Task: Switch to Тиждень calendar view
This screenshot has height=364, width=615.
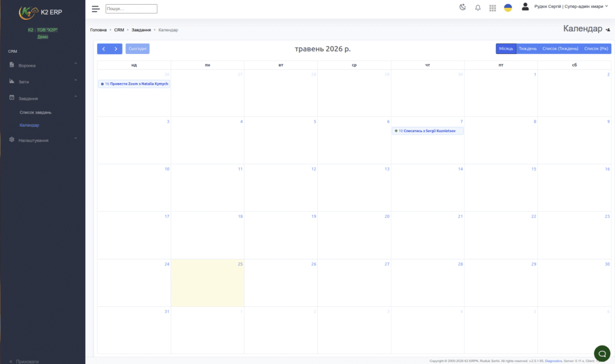Action: click(x=527, y=49)
